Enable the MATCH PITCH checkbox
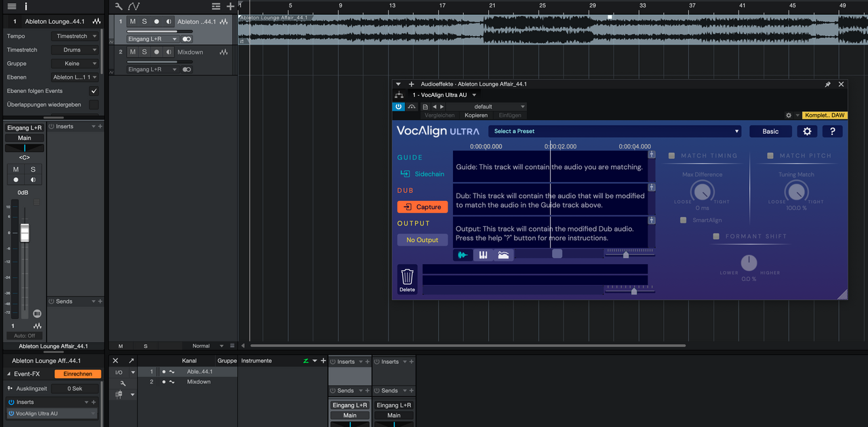Image resolution: width=868 pixels, height=427 pixels. (770, 156)
